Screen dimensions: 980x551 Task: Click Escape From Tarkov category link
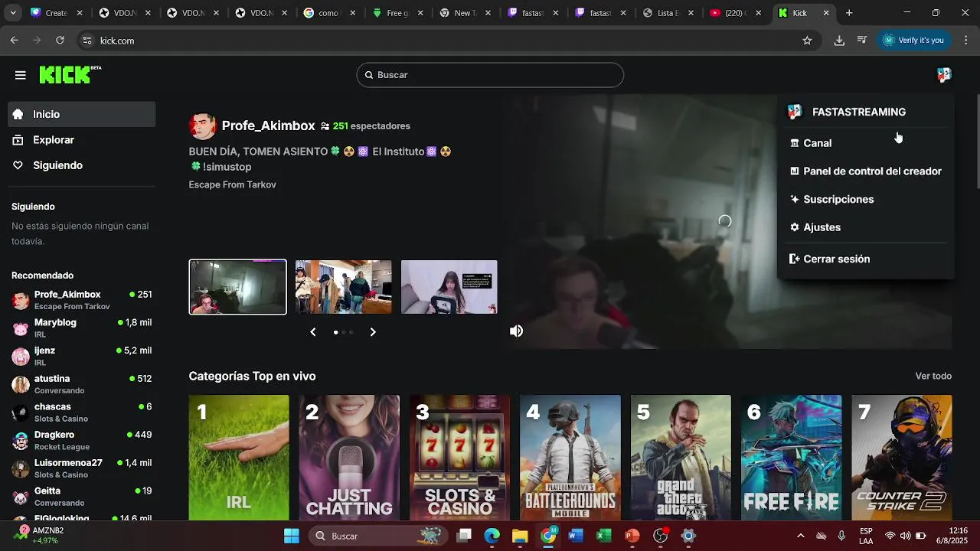point(232,184)
